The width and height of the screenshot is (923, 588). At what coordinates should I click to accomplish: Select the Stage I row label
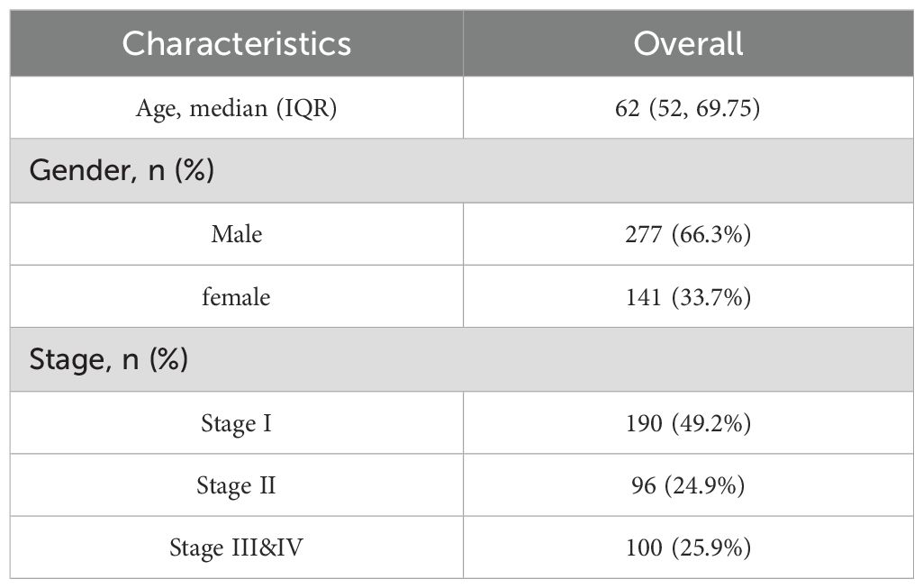[237, 422]
